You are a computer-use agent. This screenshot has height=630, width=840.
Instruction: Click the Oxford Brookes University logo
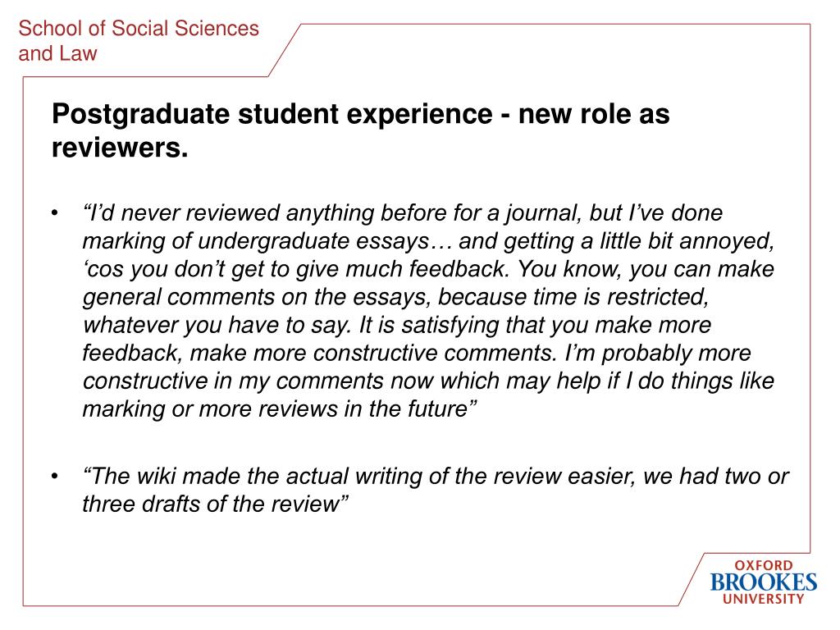764,582
